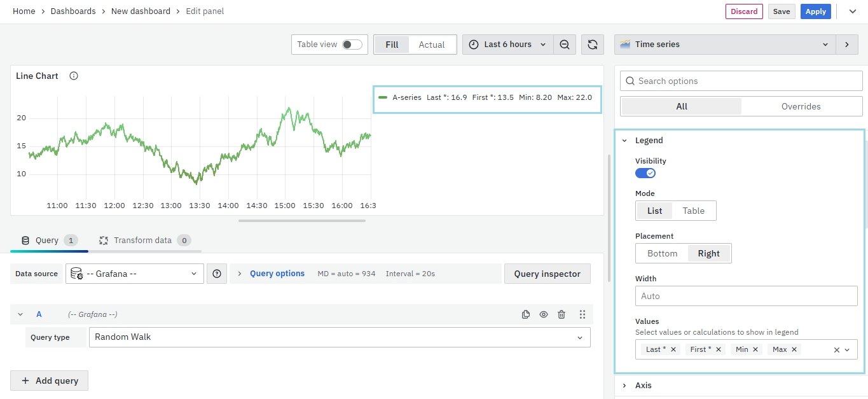Remove the Min value tag
This screenshot has width=868, height=399.
point(755,349)
